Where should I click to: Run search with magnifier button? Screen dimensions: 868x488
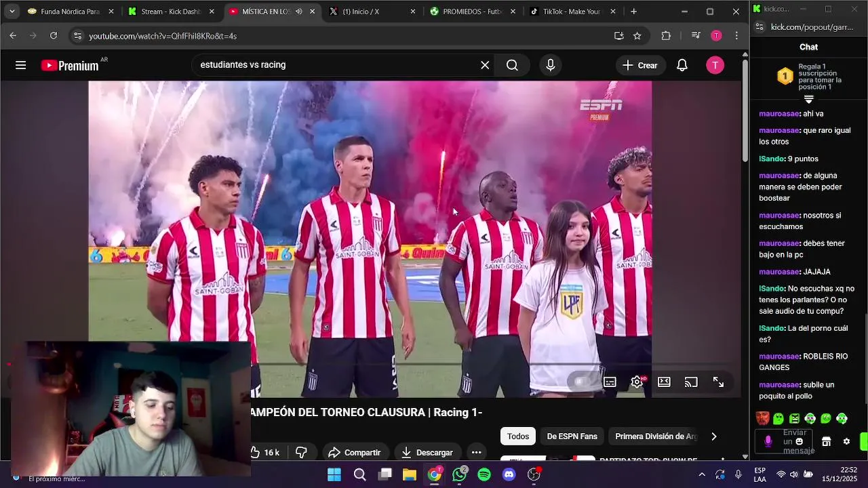tap(512, 65)
